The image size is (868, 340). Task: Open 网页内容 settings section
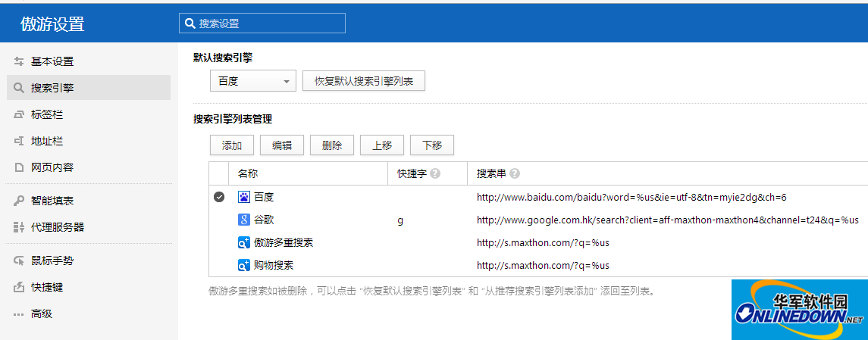(88, 167)
